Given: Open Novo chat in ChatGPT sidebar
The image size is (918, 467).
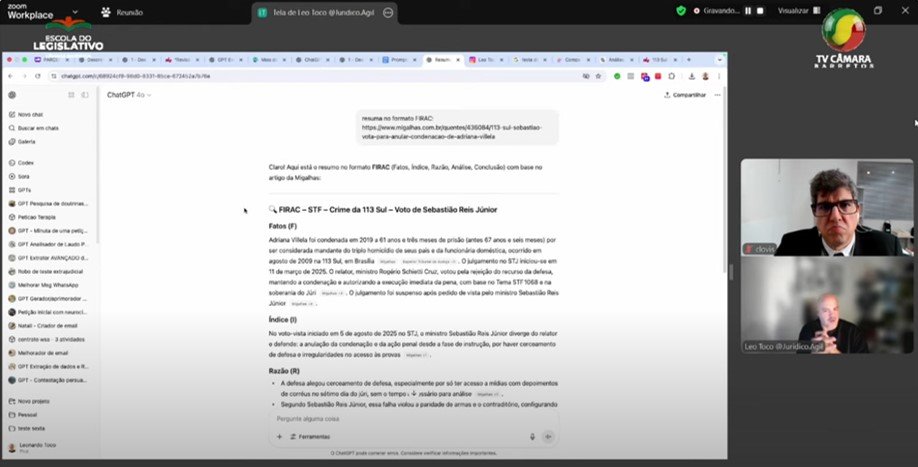Looking at the screenshot, I should [x=30, y=115].
